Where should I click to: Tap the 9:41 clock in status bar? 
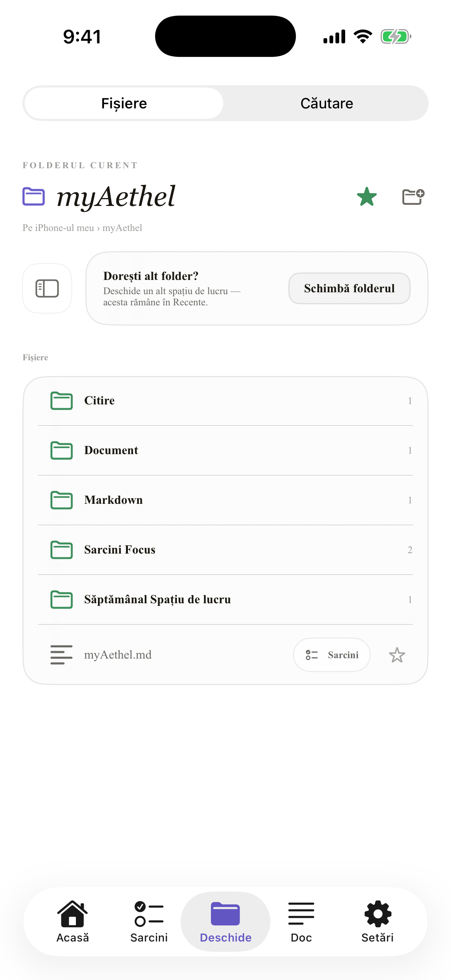click(82, 37)
